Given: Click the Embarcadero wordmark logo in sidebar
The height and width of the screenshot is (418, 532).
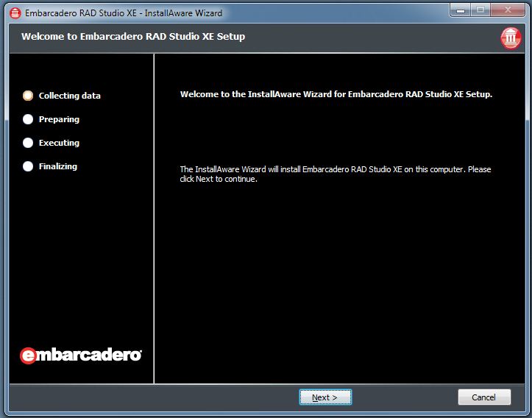Looking at the screenshot, I should tap(81, 355).
